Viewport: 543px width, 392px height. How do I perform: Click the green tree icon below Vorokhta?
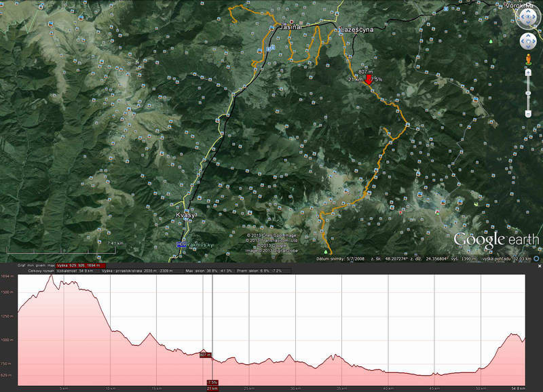point(491,41)
